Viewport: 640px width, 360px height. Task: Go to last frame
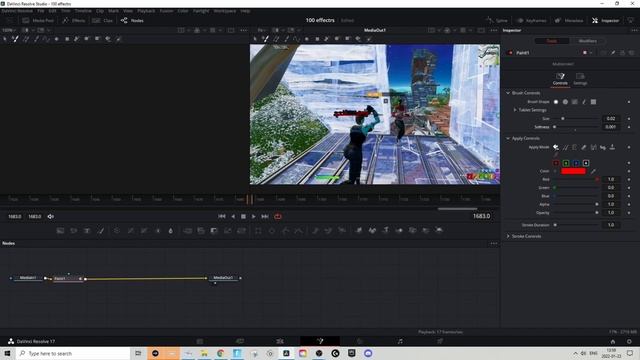tap(264, 216)
